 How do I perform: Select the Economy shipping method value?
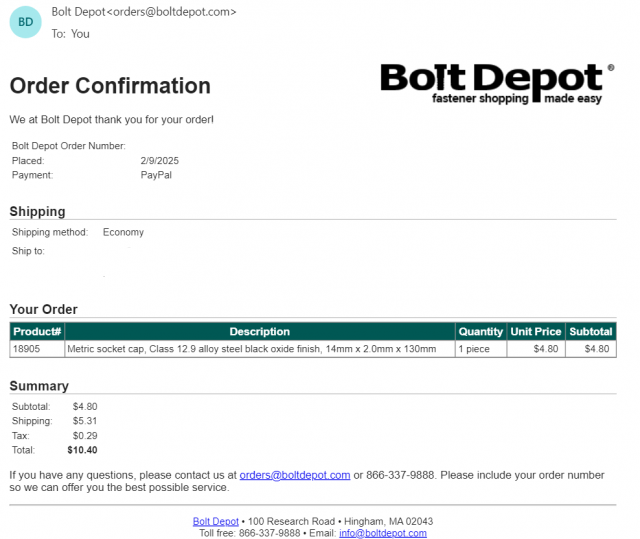point(123,232)
